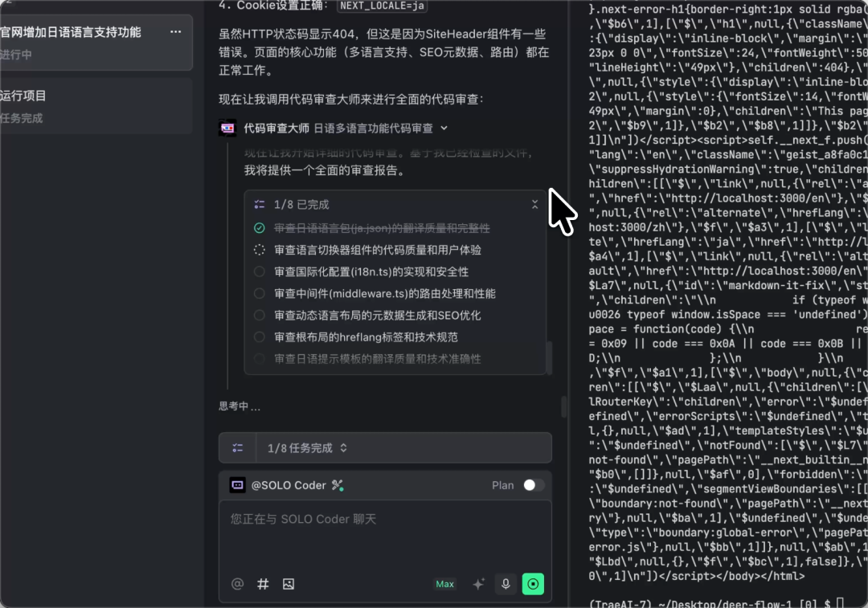The width and height of the screenshot is (868, 608).
Task: Click the todo list icon beside 1/8 已完成
Action: pyautogui.click(x=259, y=205)
